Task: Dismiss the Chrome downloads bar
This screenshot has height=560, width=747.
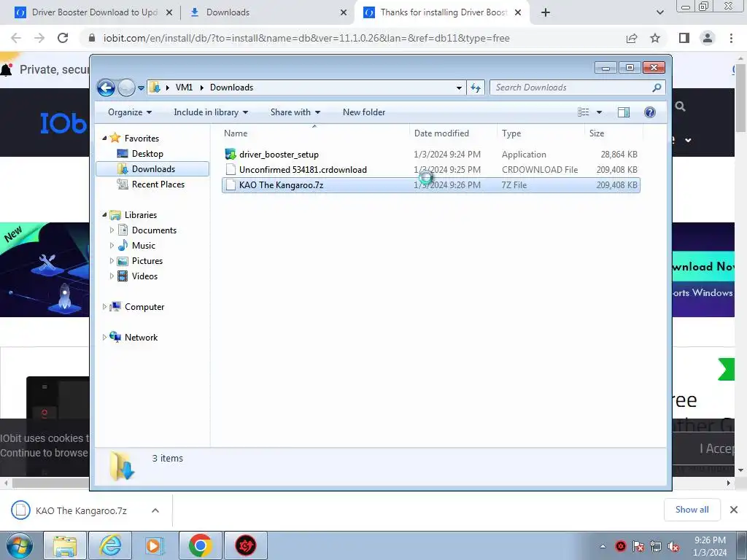Action: (734, 510)
